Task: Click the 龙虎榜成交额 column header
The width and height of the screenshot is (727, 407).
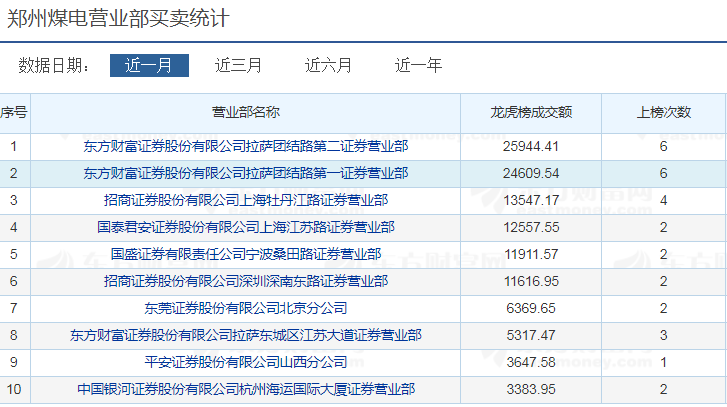Action: pyautogui.click(x=531, y=113)
